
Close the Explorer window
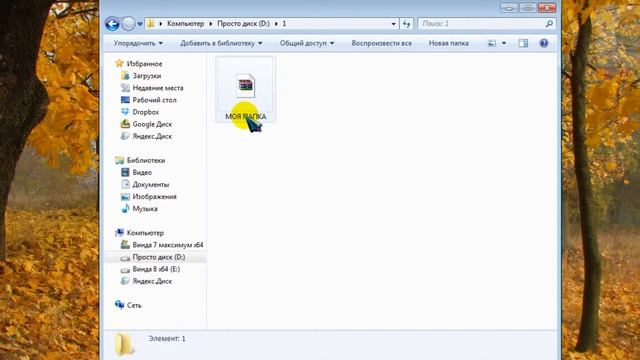pyautogui.click(x=547, y=8)
